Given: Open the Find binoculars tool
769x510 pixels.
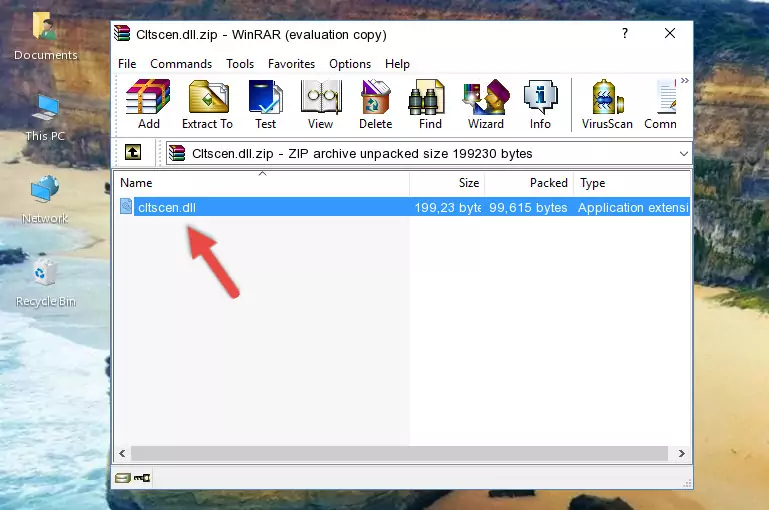Looking at the screenshot, I should (x=430, y=104).
